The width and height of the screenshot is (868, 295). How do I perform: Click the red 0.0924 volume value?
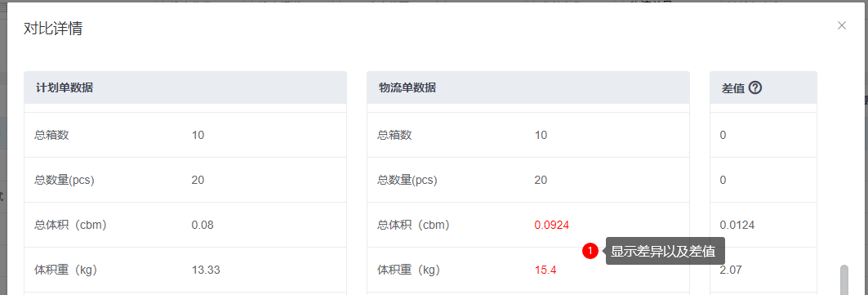click(x=551, y=226)
